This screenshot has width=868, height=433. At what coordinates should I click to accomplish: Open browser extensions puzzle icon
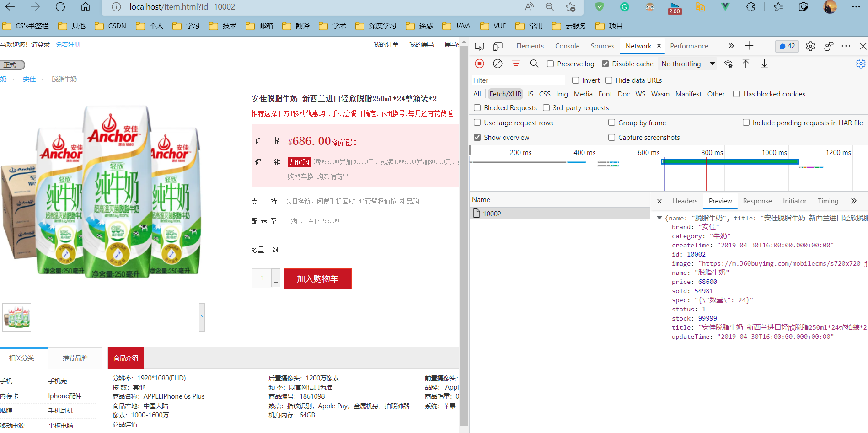pos(750,7)
